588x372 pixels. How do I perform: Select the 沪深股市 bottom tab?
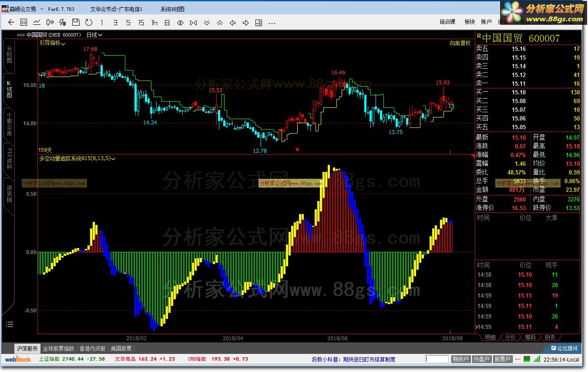click(27, 349)
